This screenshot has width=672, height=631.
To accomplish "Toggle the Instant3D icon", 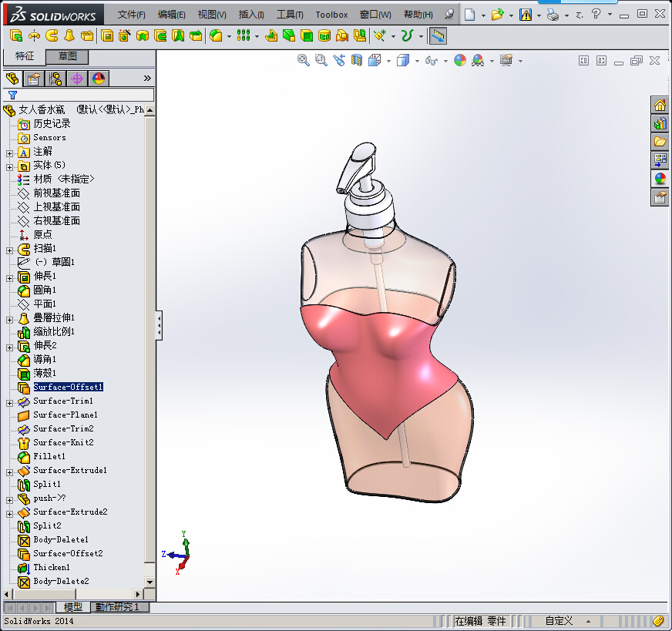I will 438,36.
